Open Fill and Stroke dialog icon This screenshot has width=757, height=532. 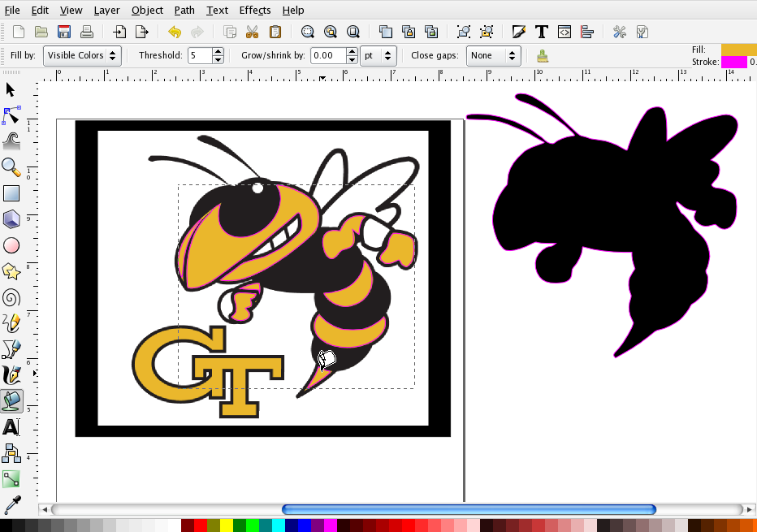click(x=518, y=32)
